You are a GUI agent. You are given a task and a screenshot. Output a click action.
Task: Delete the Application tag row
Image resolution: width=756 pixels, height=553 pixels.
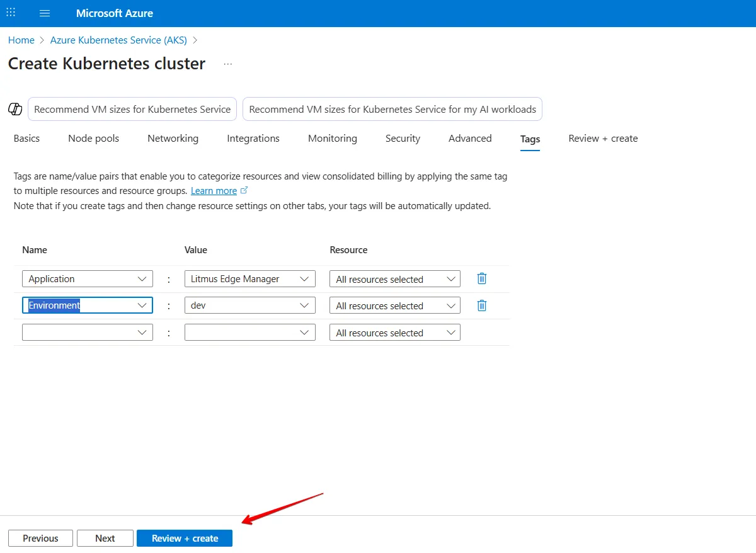(482, 278)
